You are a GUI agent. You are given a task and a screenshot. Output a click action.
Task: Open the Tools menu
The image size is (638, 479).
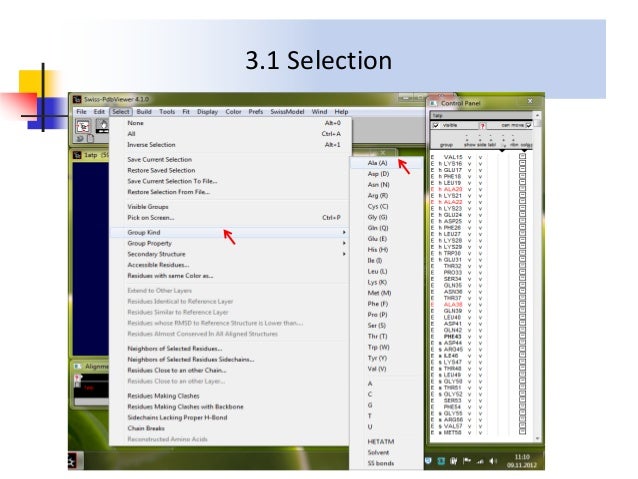pos(167,112)
